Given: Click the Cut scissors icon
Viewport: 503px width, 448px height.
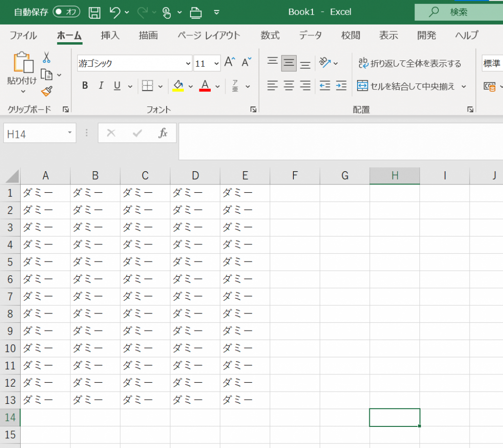Looking at the screenshot, I should coord(47,57).
